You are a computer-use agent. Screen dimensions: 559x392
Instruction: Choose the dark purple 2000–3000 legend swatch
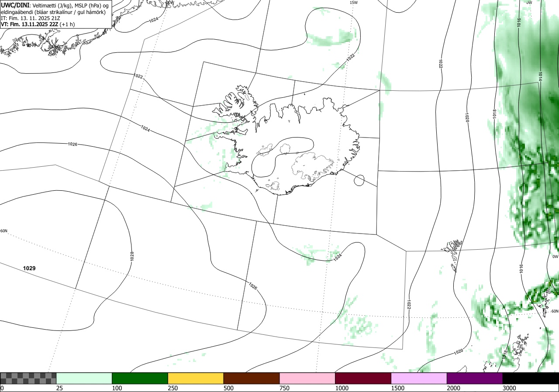point(475,378)
